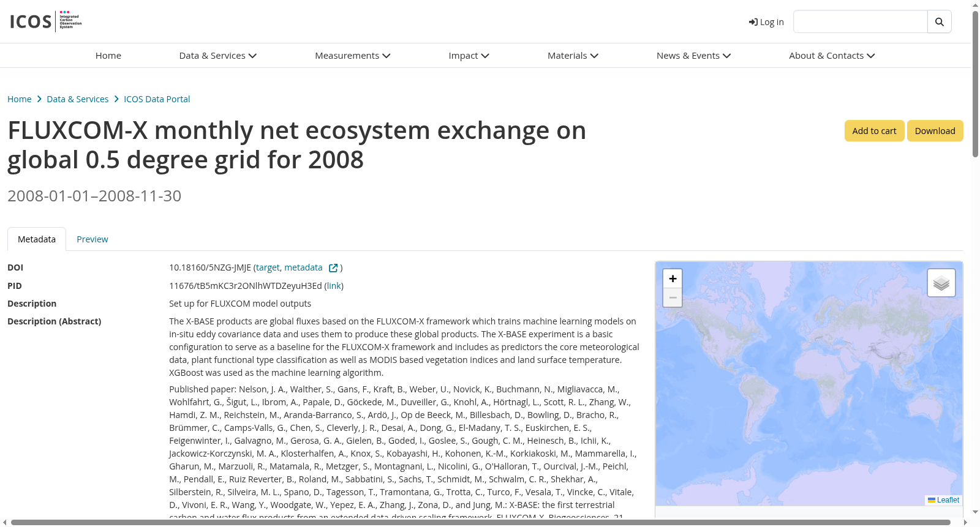Expand the News & Events menu
This screenshot has width=980, height=527.
[694, 56]
